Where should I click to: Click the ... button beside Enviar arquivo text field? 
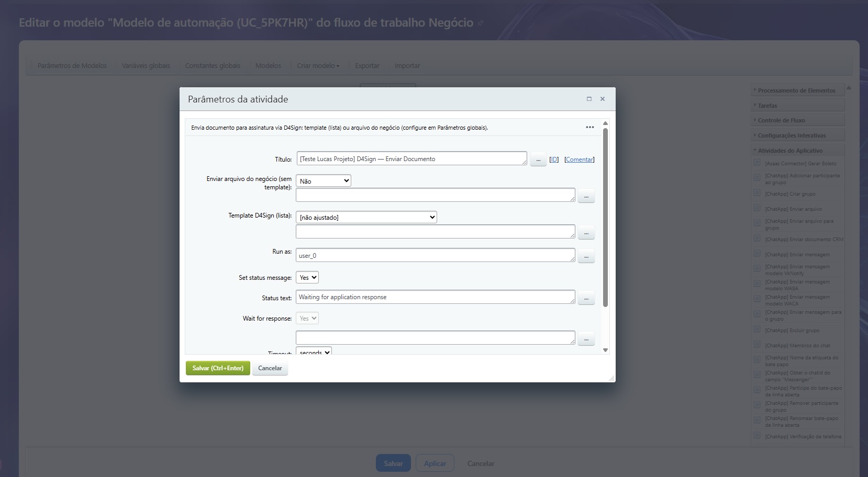[x=586, y=196]
